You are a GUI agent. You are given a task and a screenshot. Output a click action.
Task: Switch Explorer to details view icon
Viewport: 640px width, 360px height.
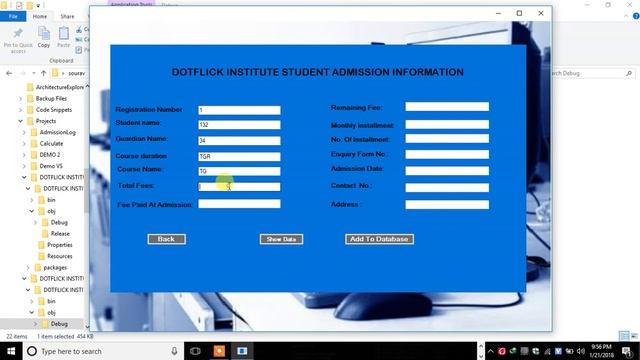(624, 336)
